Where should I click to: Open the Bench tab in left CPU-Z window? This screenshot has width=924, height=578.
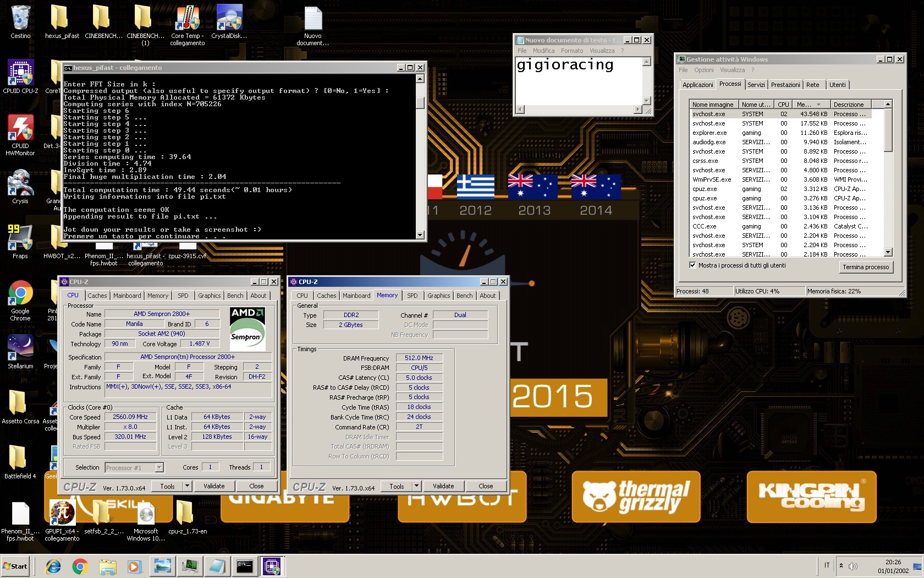(235, 296)
